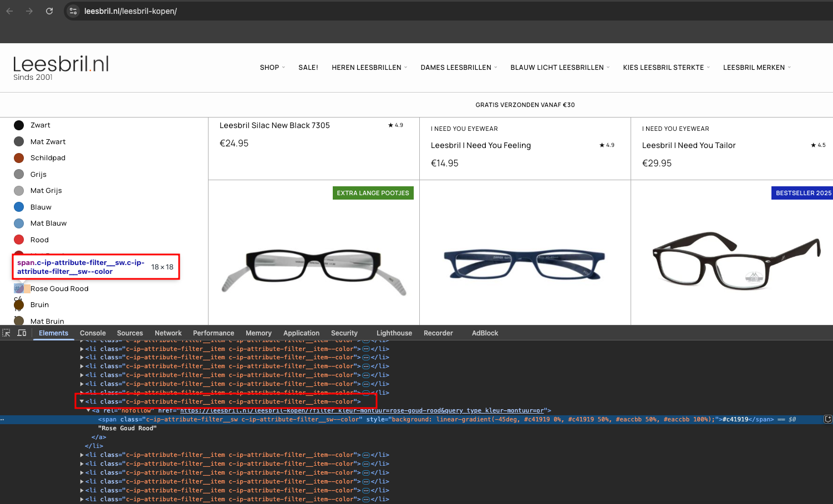Switch to the Application tab

(x=301, y=333)
